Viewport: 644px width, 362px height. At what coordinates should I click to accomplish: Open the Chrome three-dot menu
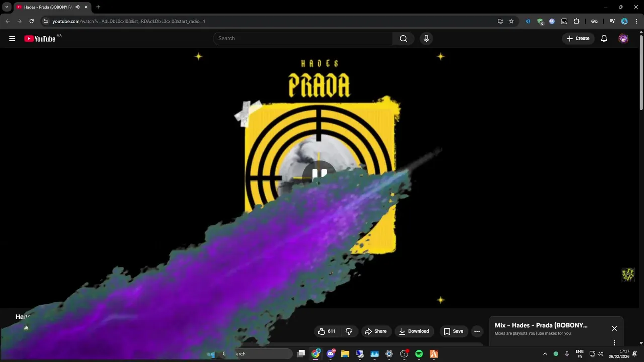coord(636,21)
